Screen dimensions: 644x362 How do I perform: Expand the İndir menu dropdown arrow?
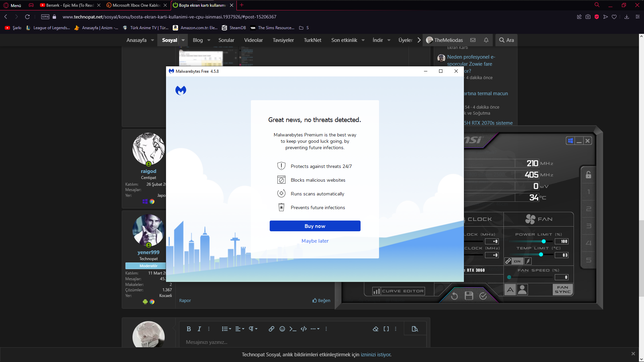(389, 40)
